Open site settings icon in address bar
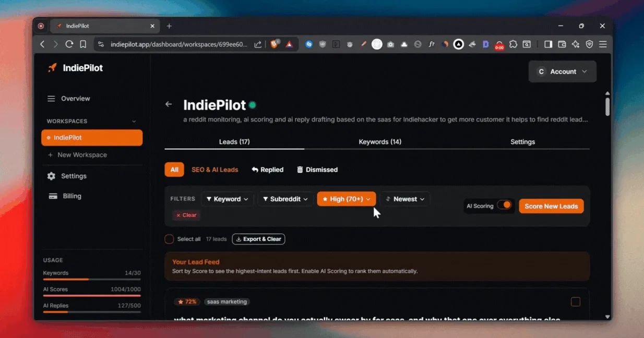This screenshot has height=338, width=644. tap(101, 45)
